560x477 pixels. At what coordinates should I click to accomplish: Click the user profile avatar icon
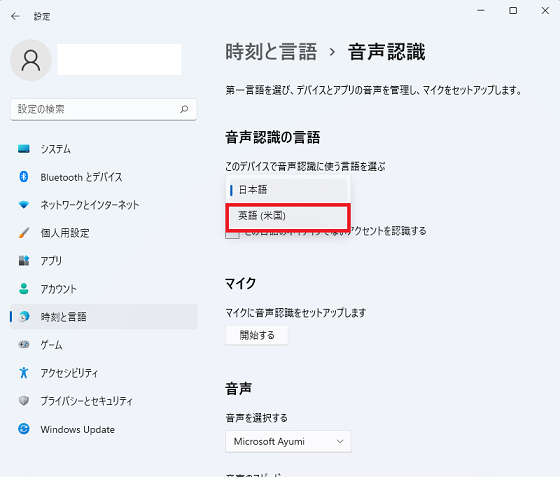(31, 60)
